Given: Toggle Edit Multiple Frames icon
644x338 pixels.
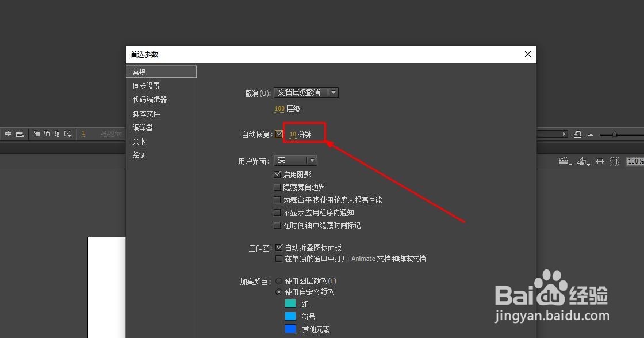Looking at the screenshot, I should point(57,134).
